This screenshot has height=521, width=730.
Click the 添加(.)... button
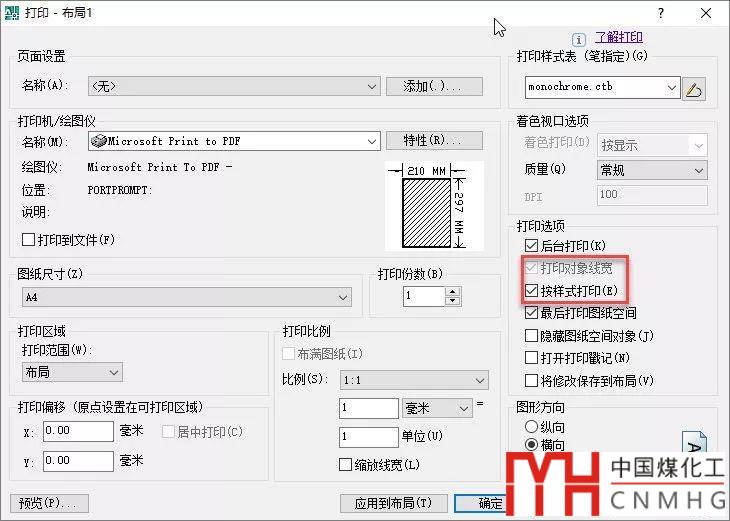tap(434, 87)
